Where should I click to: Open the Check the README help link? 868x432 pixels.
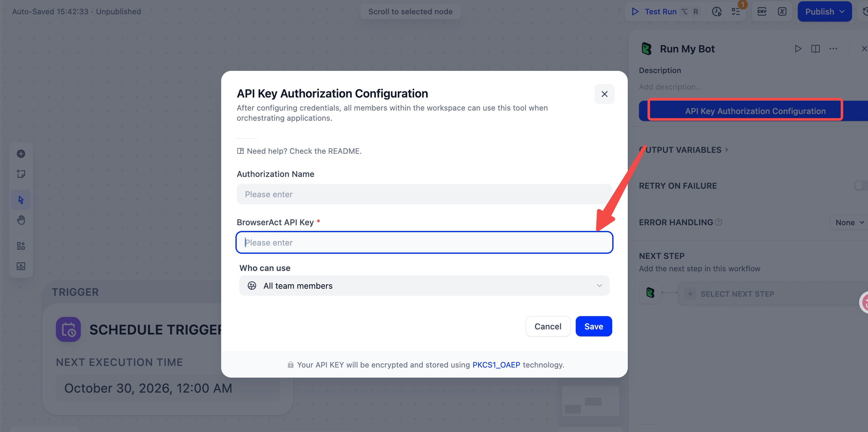[x=299, y=151]
